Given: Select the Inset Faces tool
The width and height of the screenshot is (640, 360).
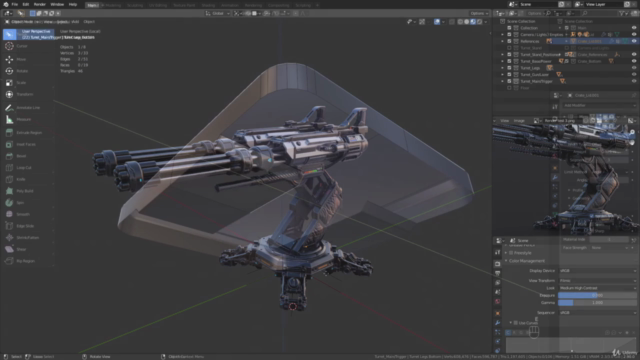Looking at the screenshot, I should tap(9, 144).
